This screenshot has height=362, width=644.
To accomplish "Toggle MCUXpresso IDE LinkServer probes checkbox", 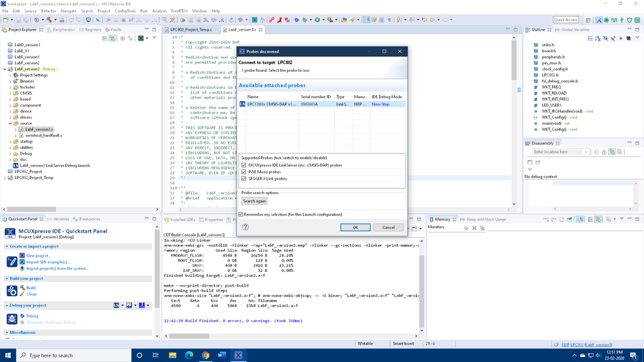I will click(244, 165).
